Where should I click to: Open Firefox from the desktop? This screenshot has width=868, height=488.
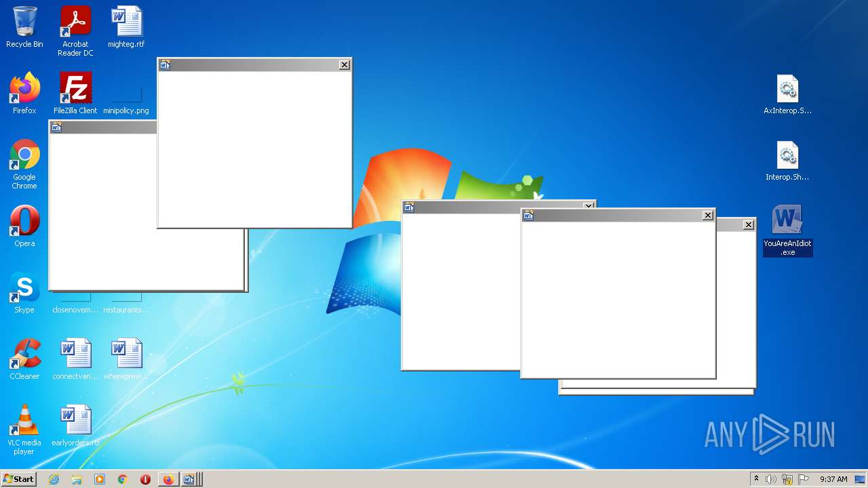click(x=24, y=94)
